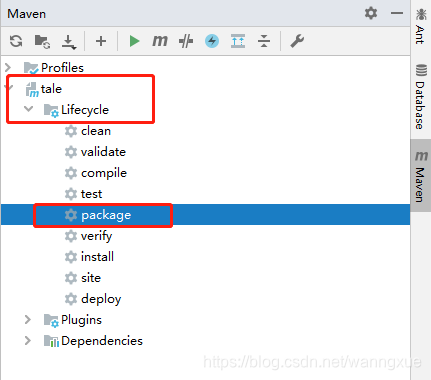Click gear icon beside install
431x380 pixels.
(71, 257)
